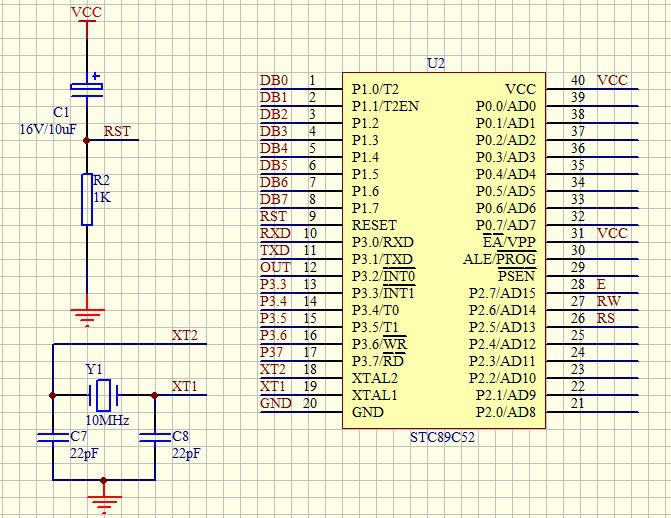Select the XTAL1 pin name inside U2
Viewport: 671px width, 518px height.
point(374,395)
